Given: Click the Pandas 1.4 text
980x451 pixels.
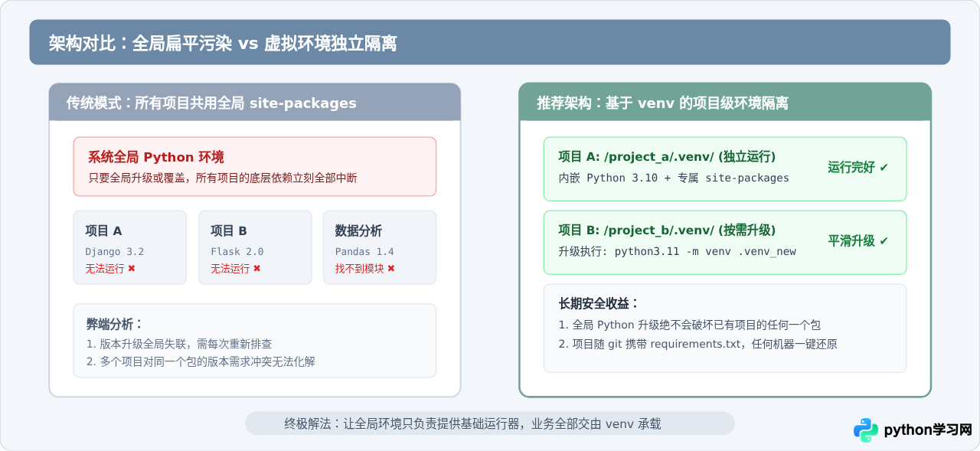Looking at the screenshot, I should coord(364,251).
